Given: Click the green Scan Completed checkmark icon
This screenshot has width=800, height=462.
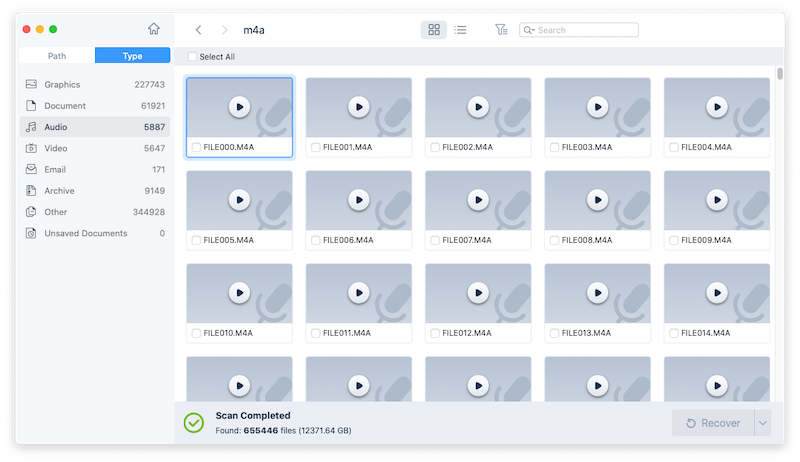Looking at the screenshot, I should tap(194, 423).
